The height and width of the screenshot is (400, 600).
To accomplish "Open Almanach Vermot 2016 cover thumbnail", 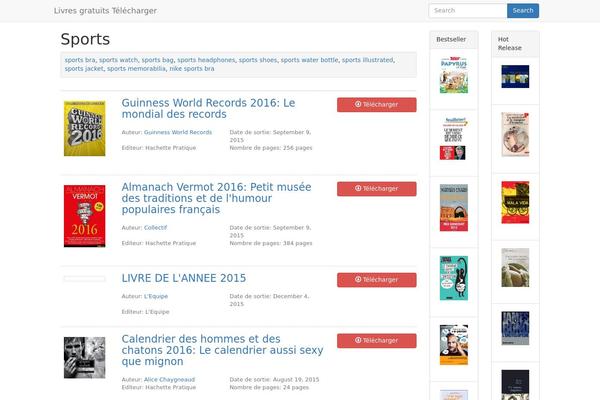I will click(x=85, y=216).
